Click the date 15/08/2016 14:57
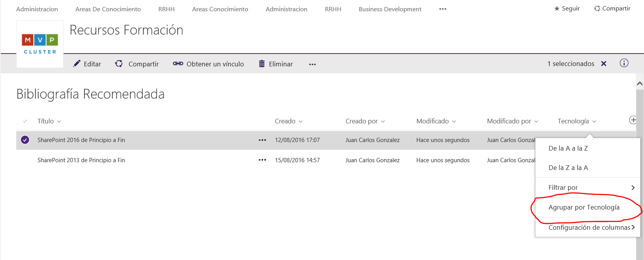Image resolution: width=644 pixels, height=260 pixels. (x=297, y=160)
